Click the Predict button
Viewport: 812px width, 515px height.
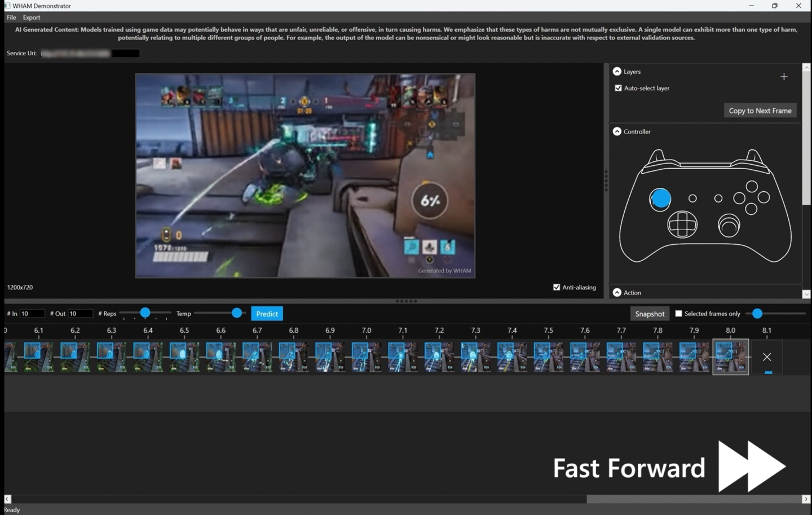[267, 314]
